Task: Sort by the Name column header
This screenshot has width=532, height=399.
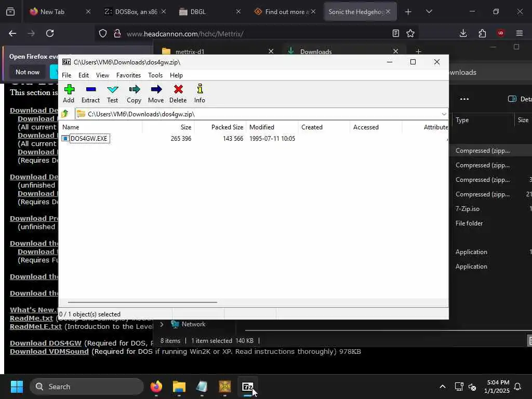Action: (101, 127)
